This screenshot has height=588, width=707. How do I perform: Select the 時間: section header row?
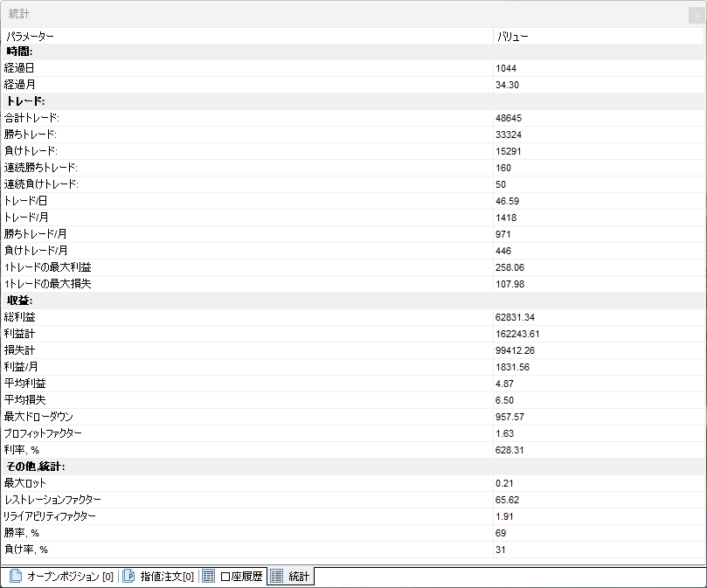[x=19, y=52]
